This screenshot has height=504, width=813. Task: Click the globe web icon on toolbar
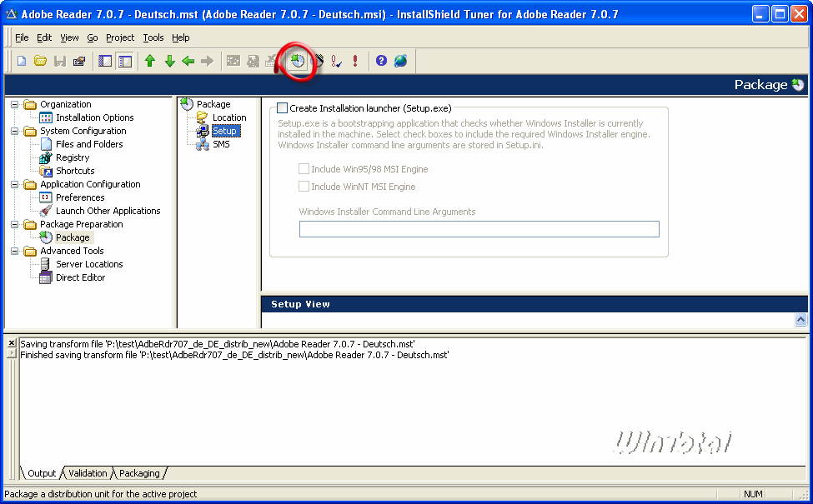401,60
